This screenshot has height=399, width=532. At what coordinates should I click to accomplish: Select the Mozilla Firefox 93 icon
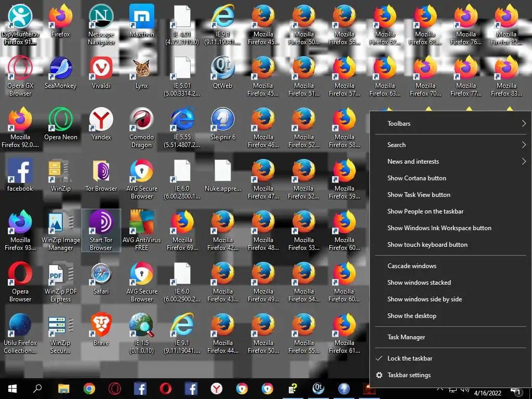(x=20, y=231)
